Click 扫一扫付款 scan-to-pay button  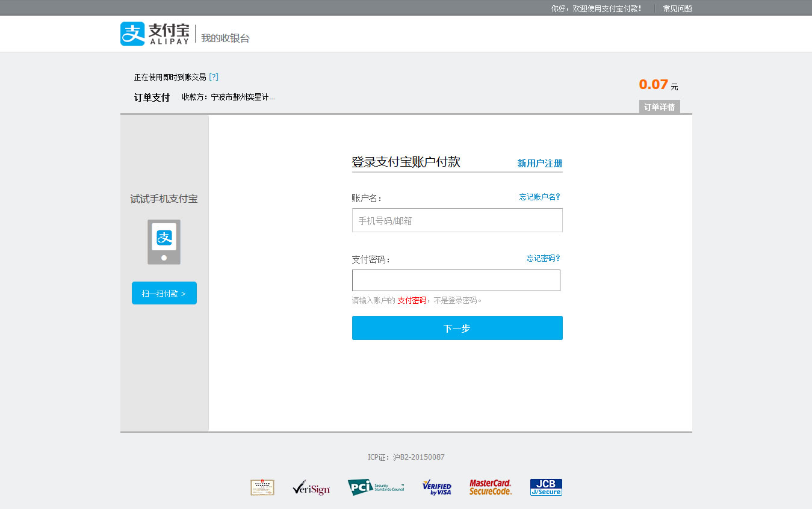[x=164, y=293]
